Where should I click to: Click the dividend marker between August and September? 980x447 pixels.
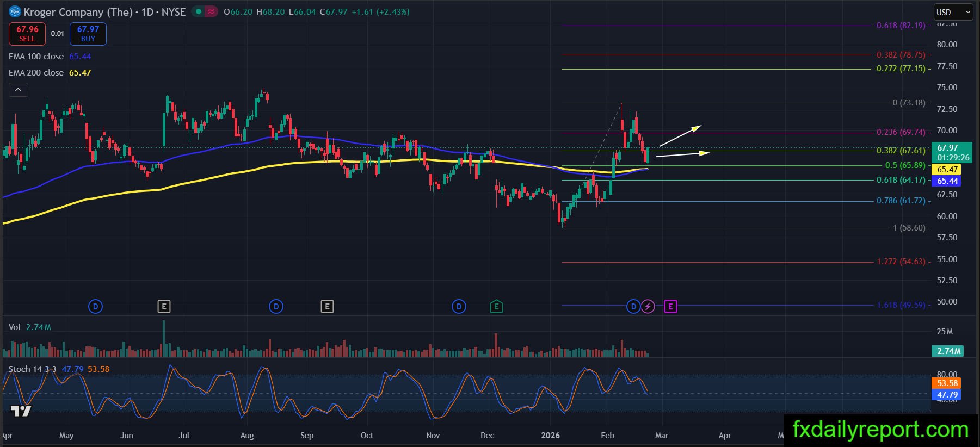pyautogui.click(x=276, y=307)
